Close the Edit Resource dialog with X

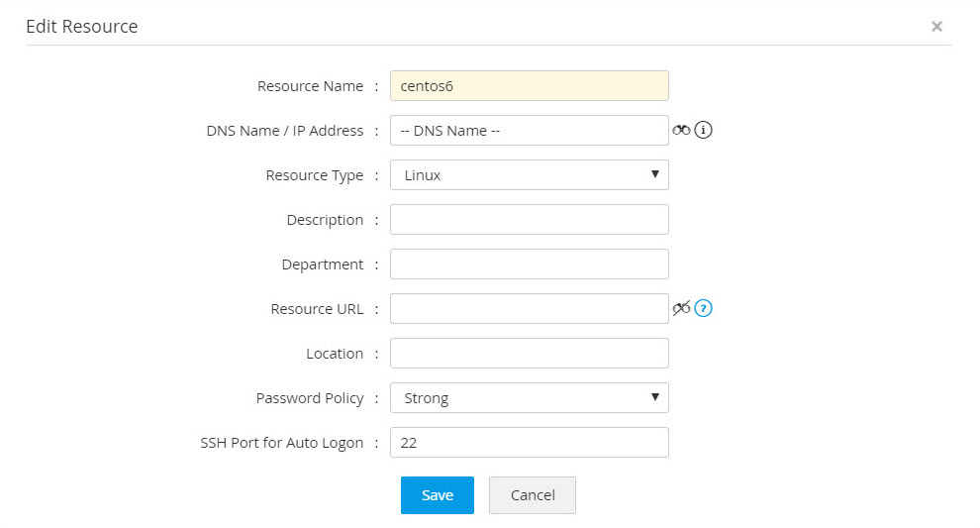pos(936,27)
